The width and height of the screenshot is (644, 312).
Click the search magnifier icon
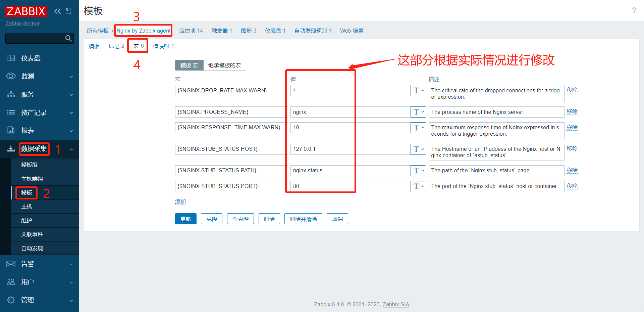click(68, 38)
